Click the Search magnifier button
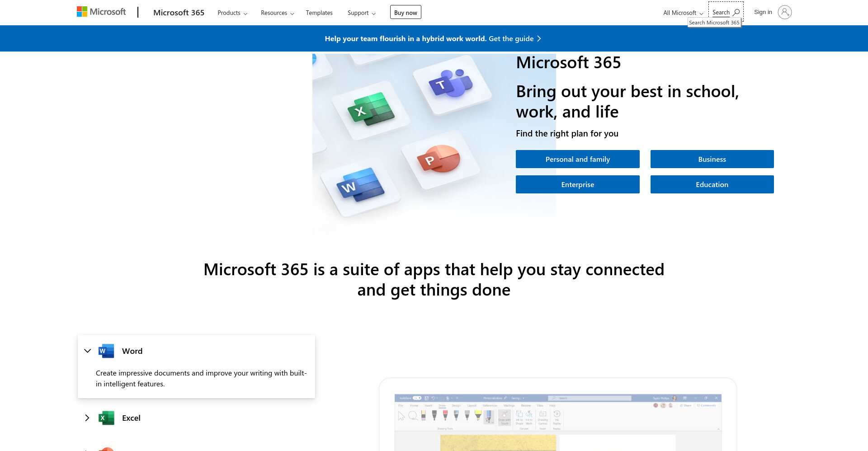Screen dimensions: 868x451 click(726, 12)
